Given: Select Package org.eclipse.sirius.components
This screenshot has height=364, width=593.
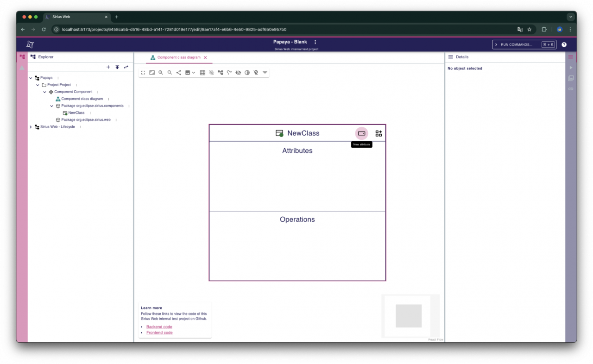Looking at the screenshot, I should [x=92, y=106].
